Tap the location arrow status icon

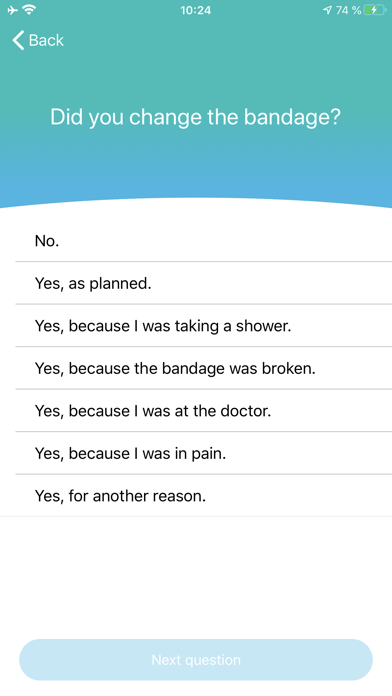pos(327,10)
